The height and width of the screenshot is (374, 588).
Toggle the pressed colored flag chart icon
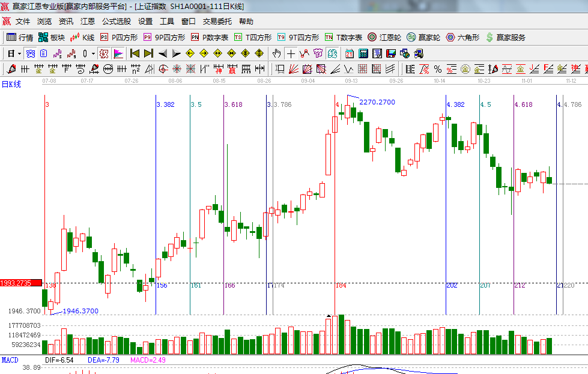pos(118,53)
